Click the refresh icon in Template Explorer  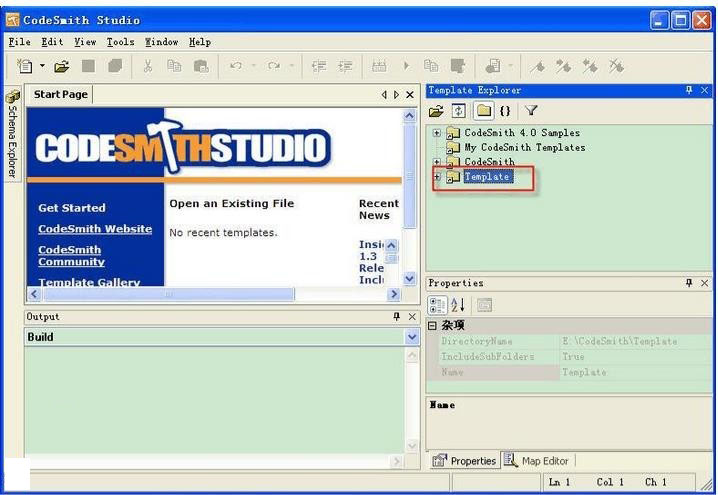point(459,110)
